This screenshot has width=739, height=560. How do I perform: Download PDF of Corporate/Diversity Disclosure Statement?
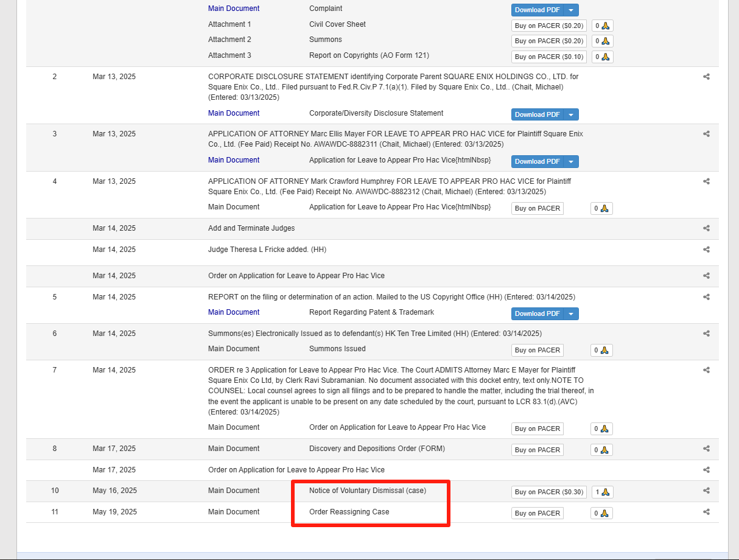[x=538, y=114]
